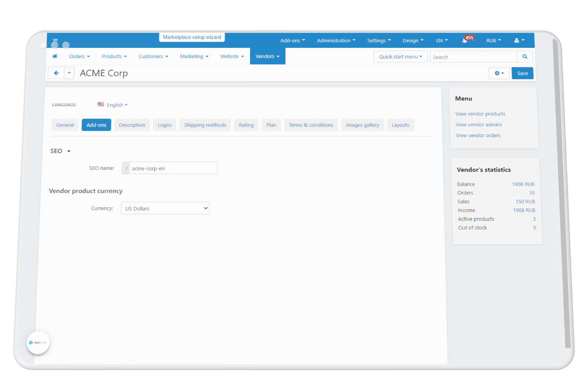Image resolution: width=588 pixels, height=392 pixels.
Task: Go back using the left arrow button
Action: click(x=56, y=73)
